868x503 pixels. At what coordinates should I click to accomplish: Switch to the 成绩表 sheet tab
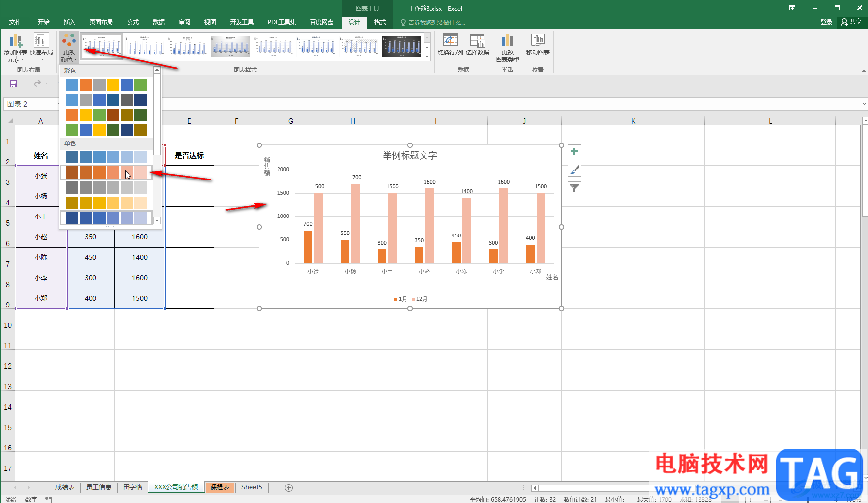click(65, 487)
